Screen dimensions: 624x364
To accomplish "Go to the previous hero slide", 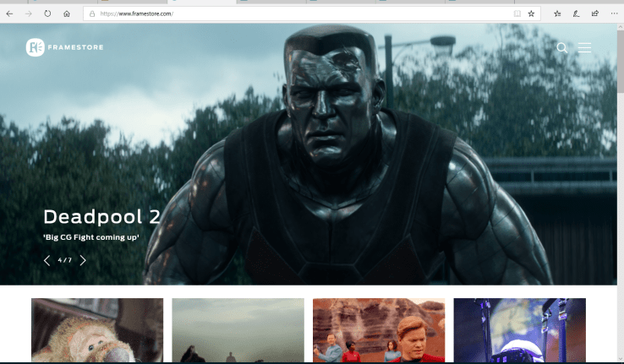I will [47, 260].
